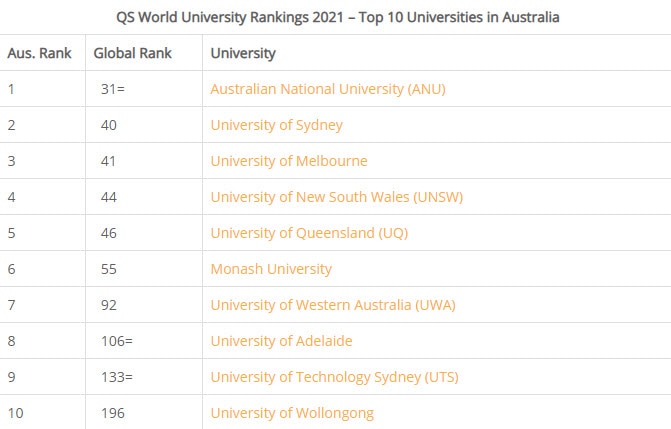This screenshot has height=429, width=671.
Task: Select the University of Queensland (UQ) link
Action: pyautogui.click(x=309, y=233)
